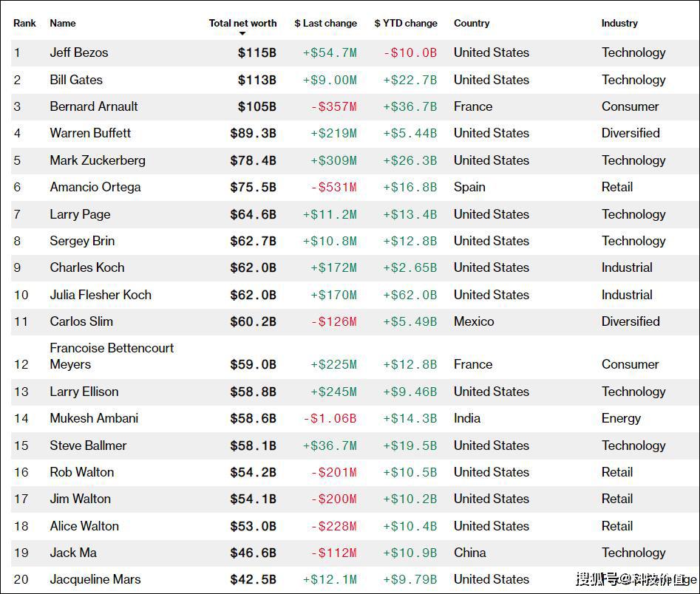Select the Bernard Arnault name
This screenshot has width=700, height=594.
94,106
